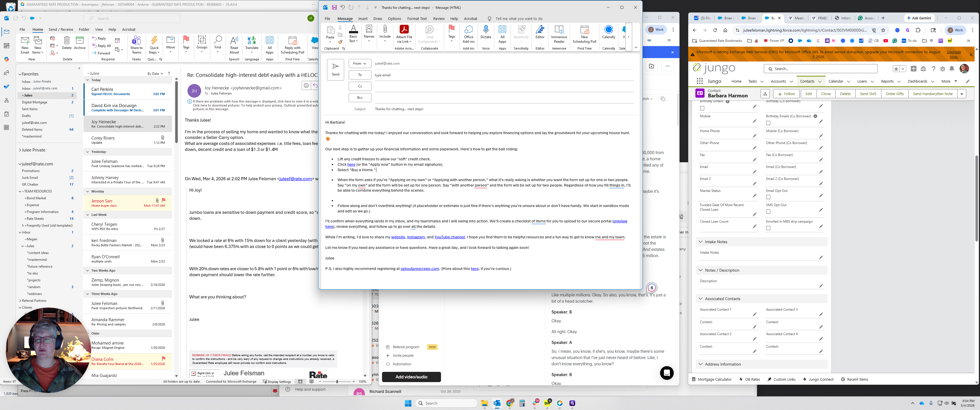Click the Send button in message window
The height and width of the screenshot is (410, 980).
pos(335,69)
